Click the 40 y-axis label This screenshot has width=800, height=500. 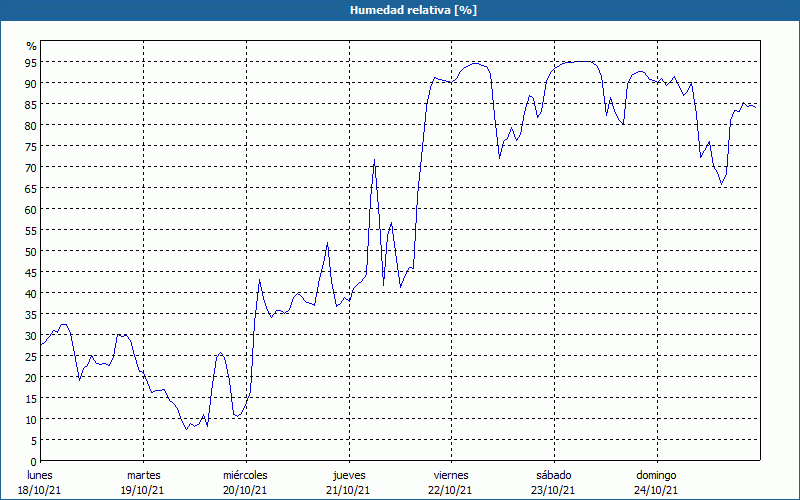coord(31,293)
